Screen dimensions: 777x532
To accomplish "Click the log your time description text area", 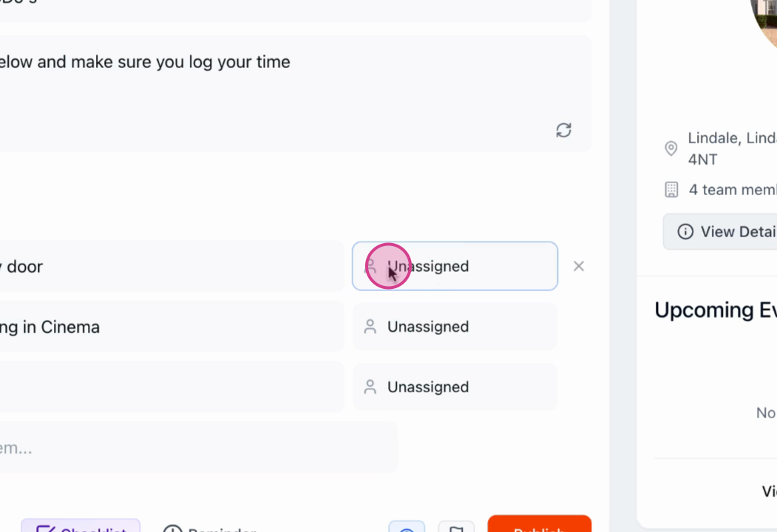I will tap(296, 94).
